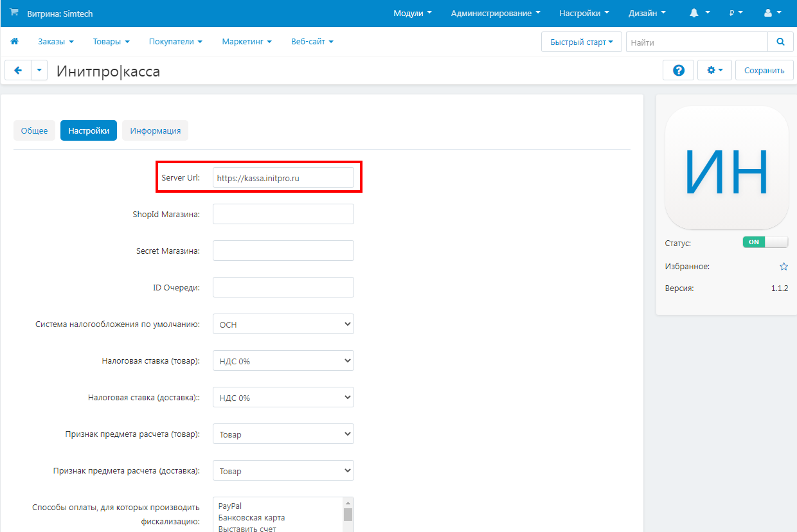The height and width of the screenshot is (532, 797).
Task: Switch to the Общее tab
Action: 35,130
